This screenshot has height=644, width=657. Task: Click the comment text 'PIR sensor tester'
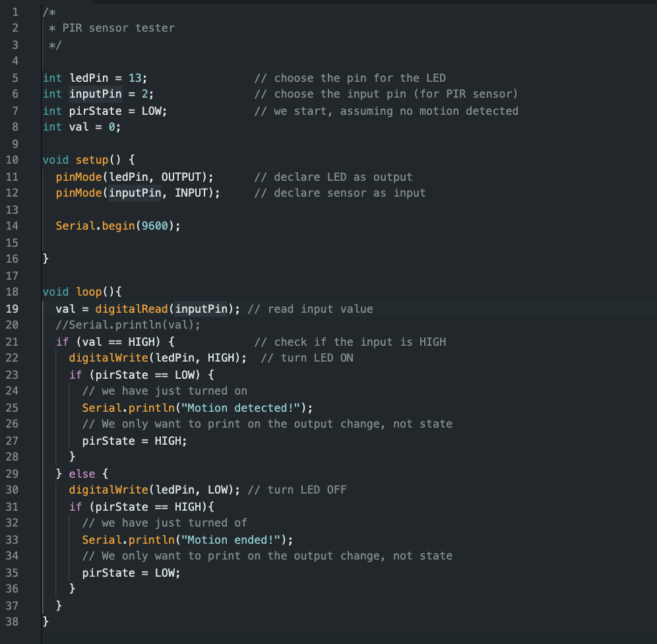tap(119, 28)
